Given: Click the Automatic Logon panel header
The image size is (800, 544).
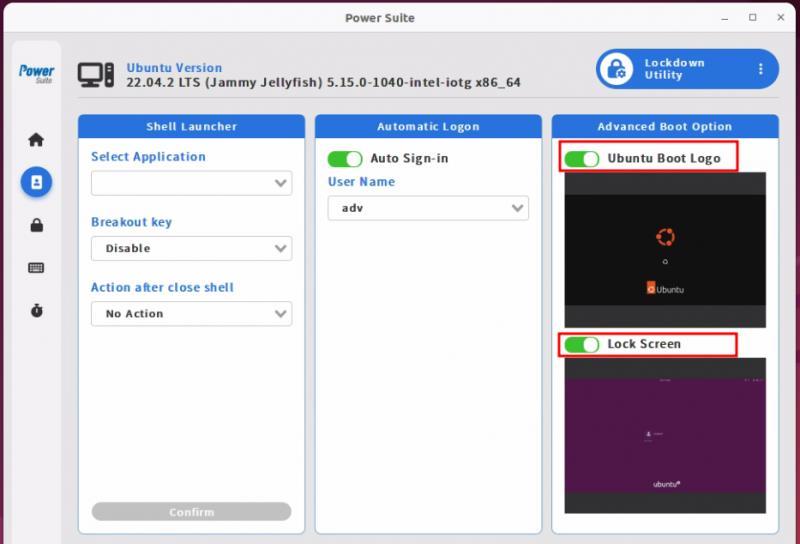Looking at the screenshot, I should (x=428, y=126).
